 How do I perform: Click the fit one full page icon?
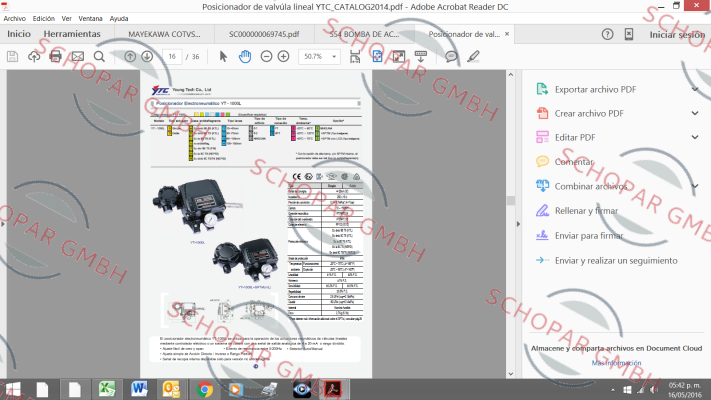click(x=377, y=57)
